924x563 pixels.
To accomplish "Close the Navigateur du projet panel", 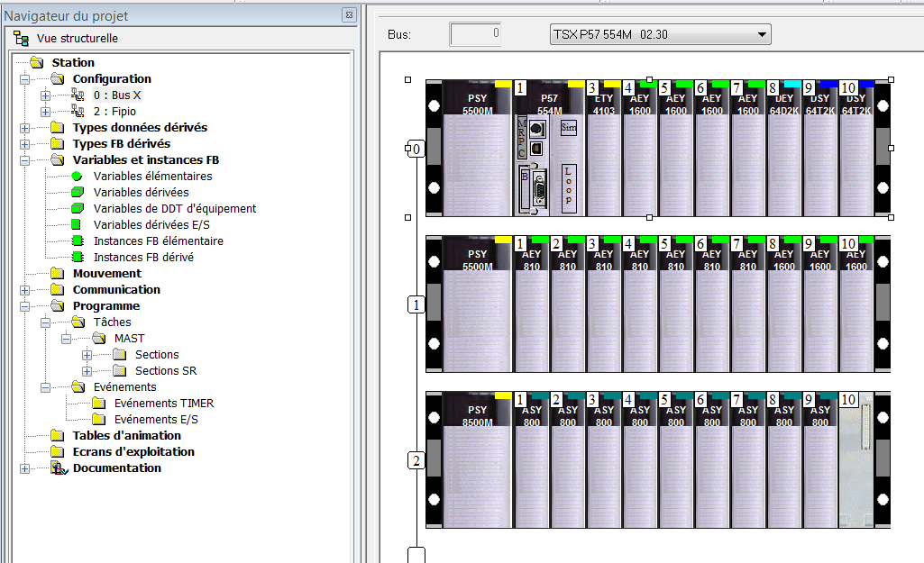I will point(349,15).
